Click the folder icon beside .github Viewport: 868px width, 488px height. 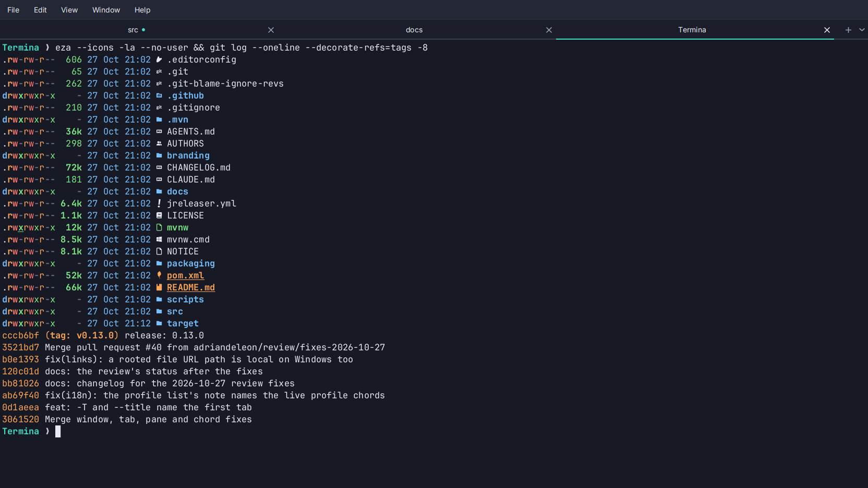coord(159,96)
